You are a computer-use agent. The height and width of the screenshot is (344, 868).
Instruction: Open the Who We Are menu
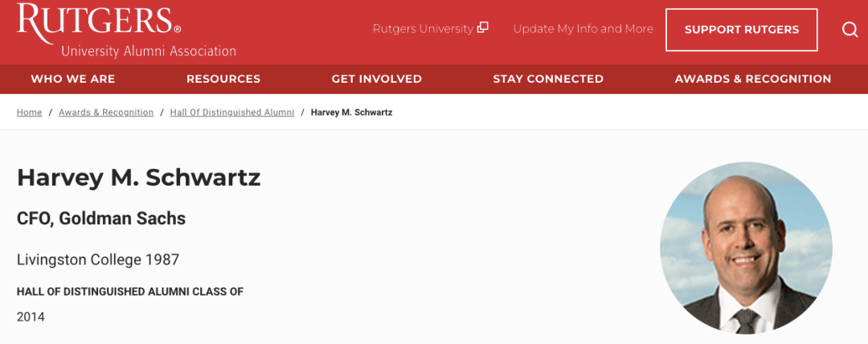73,79
